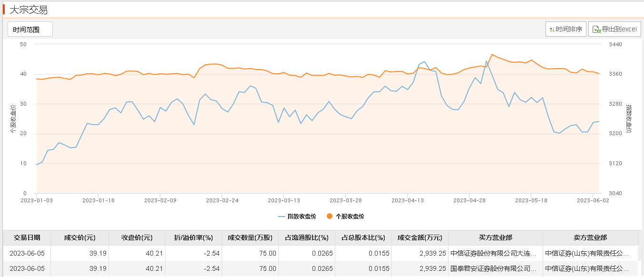Click the 国泰君安证券股份有限公司 buyer cell
The width and height of the screenshot is (644, 277).
pos(495,268)
